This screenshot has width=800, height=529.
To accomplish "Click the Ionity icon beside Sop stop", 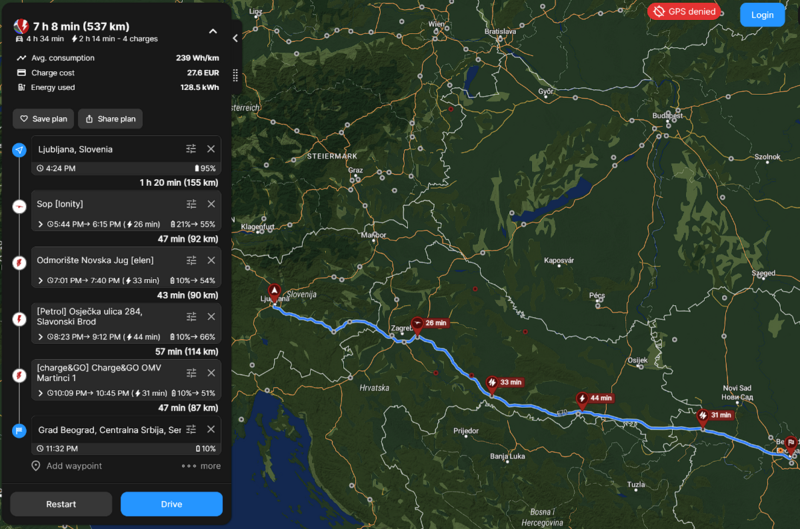I will [x=20, y=206].
